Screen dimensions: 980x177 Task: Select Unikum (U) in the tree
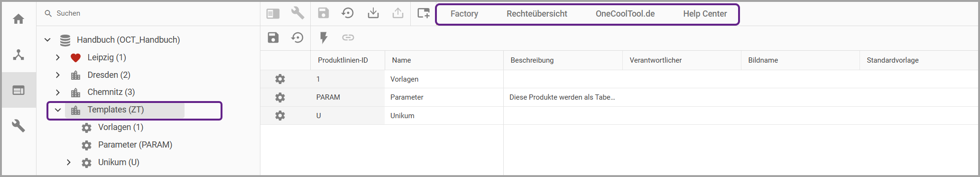coord(119,162)
